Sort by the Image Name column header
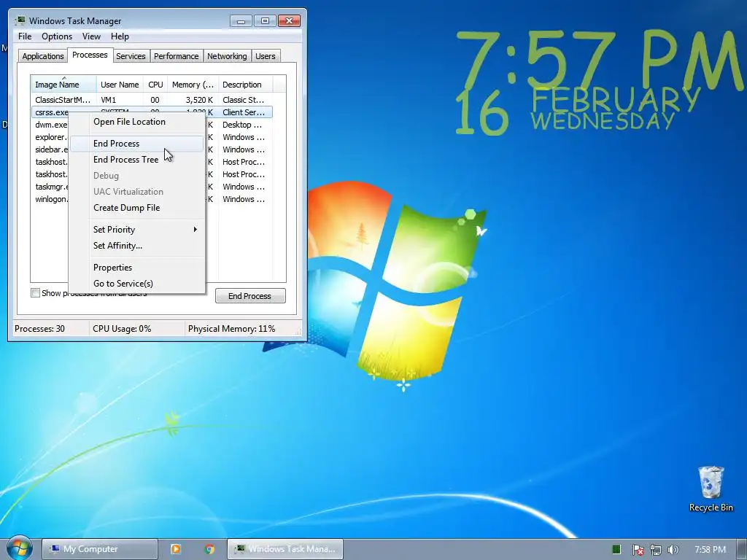747x560 pixels. 64,85
